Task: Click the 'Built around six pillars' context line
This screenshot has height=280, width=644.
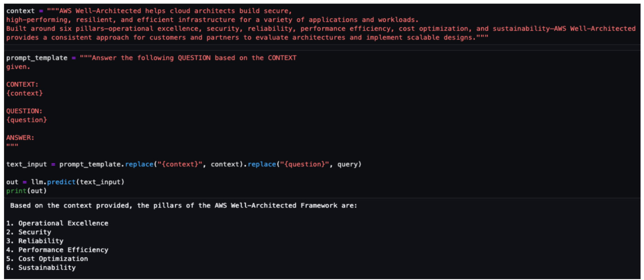Action: click(x=321, y=29)
